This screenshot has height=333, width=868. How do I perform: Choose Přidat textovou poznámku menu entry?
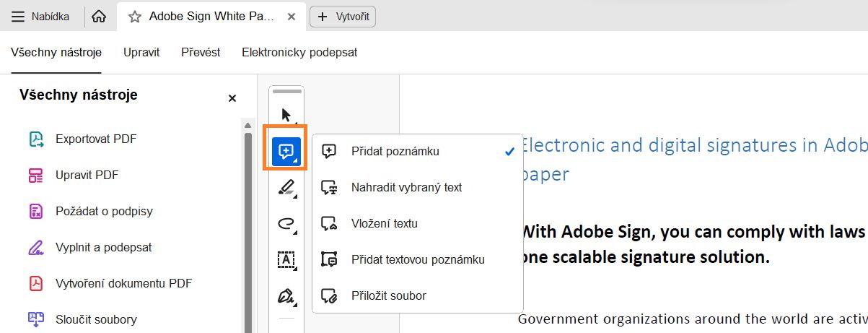click(418, 259)
